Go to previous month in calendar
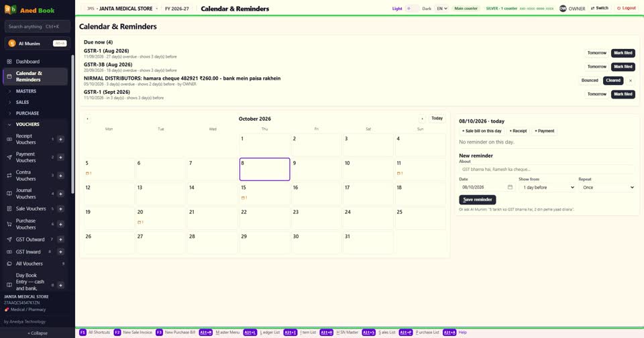The width and height of the screenshot is (644, 338). click(87, 119)
